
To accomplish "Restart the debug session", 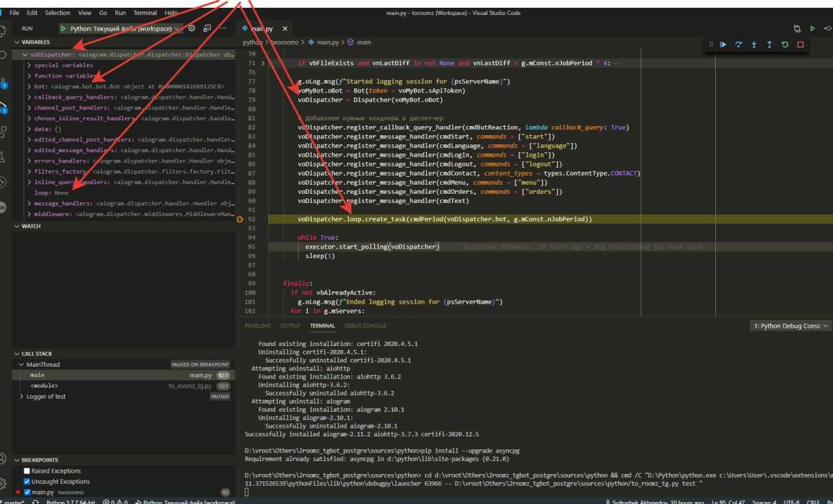I will 785,45.
